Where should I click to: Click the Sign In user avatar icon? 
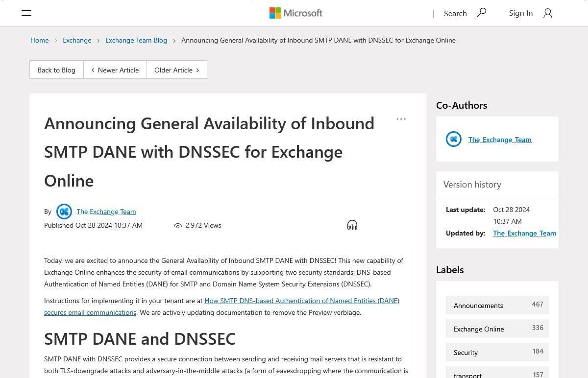548,13
